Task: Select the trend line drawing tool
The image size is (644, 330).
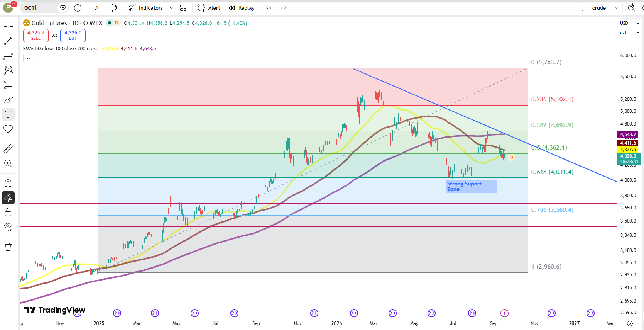Action: (8, 41)
